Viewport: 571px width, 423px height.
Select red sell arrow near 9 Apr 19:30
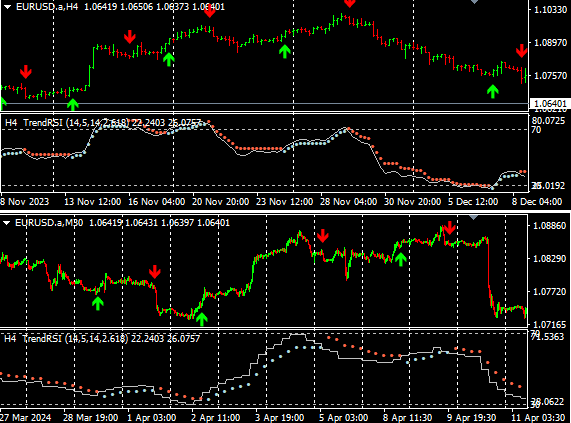coord(450,228)
